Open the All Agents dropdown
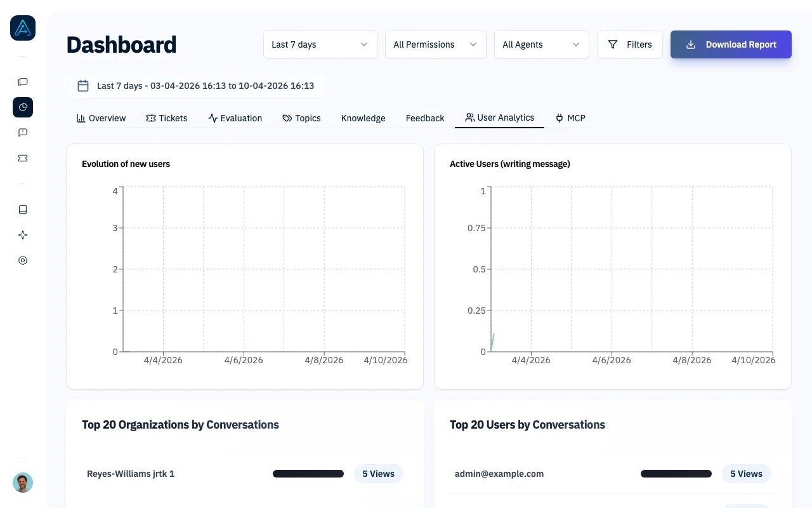The height and width of the screenshot is (508, 812). click(x=542, y=44)
